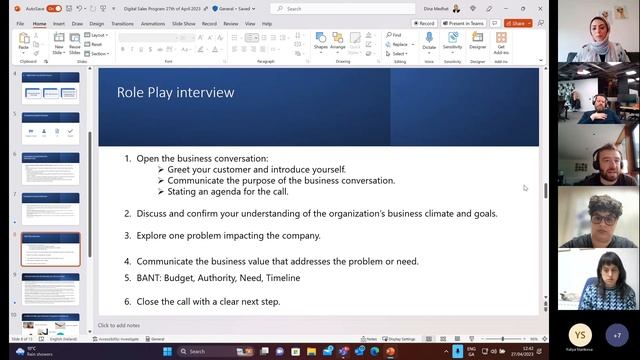Click the Microsoft Premium diamond icon

point(473,8)
